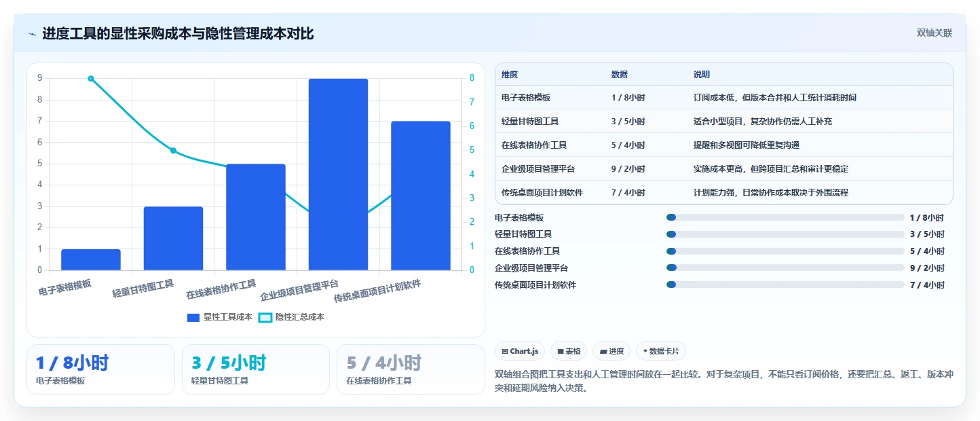Click the 数据 column header
The height and width of the screenshot is (421, 980).
620,75
